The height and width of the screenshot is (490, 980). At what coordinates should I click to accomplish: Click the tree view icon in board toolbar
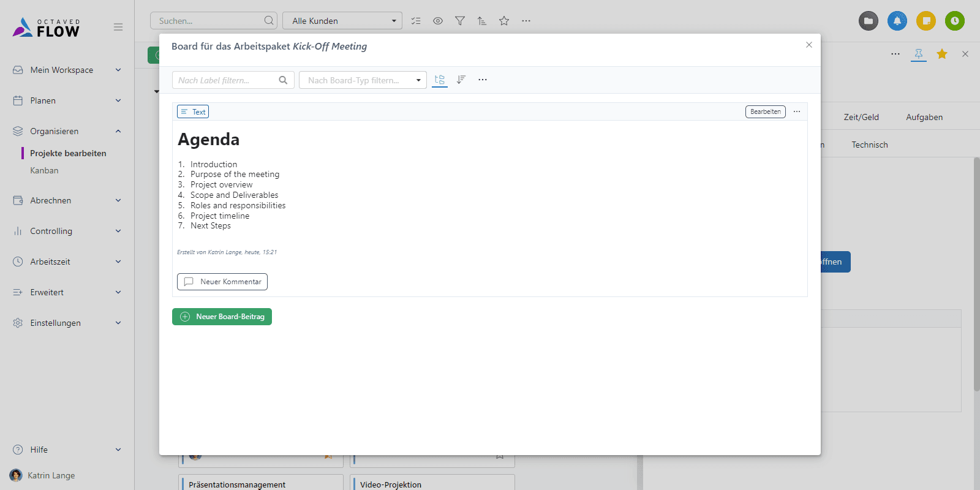[439, 80]
